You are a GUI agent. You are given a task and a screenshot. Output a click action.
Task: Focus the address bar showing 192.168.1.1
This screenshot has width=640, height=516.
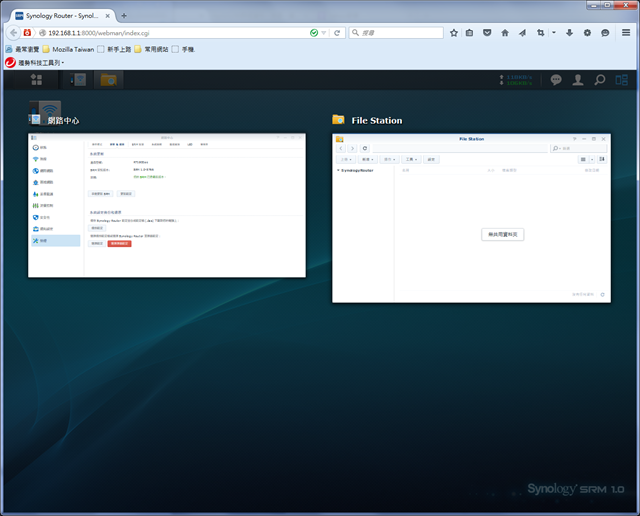176,33
